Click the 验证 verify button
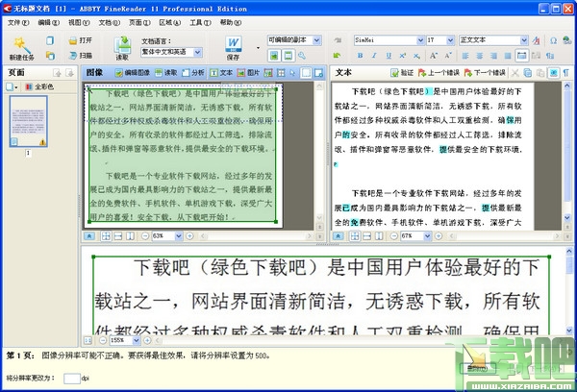Image resolution: width=577 pixels, height=392 pixels. [x=402, y=73]
